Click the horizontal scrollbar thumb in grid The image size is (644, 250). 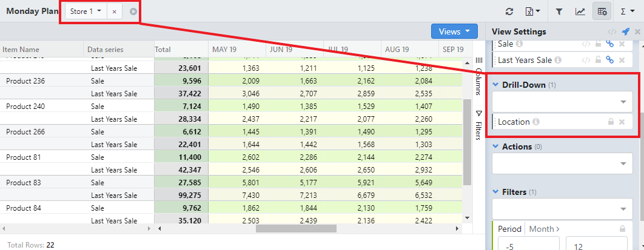click(x=295, y=228)
